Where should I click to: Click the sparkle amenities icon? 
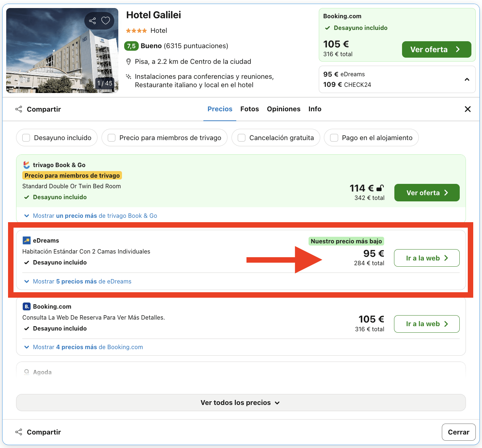pos(129,77)
